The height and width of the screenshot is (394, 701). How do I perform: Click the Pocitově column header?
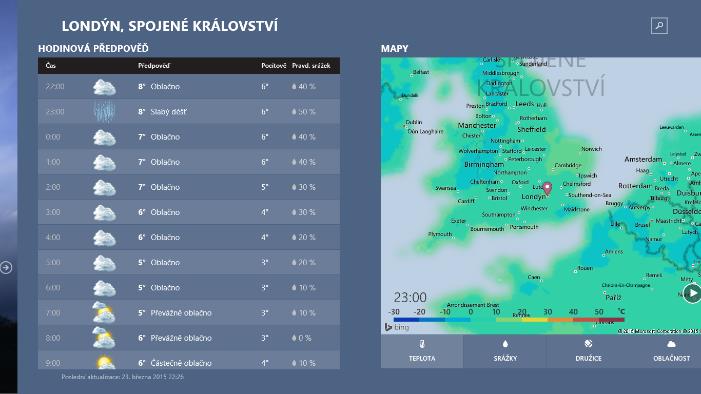click(x=273, y=66)
